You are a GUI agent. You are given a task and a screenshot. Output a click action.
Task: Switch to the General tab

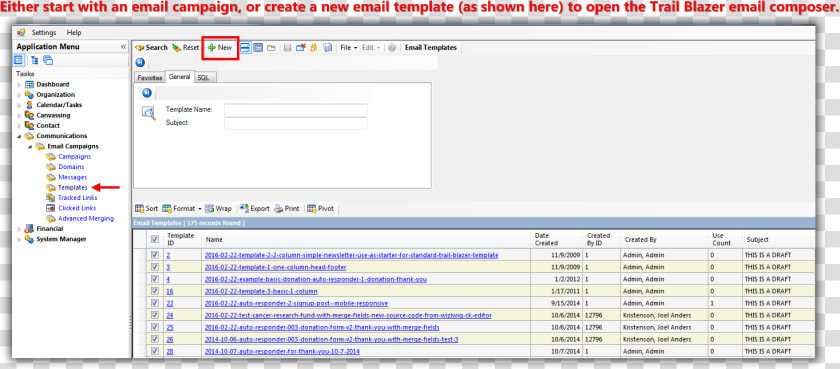[x=179, y=77]
